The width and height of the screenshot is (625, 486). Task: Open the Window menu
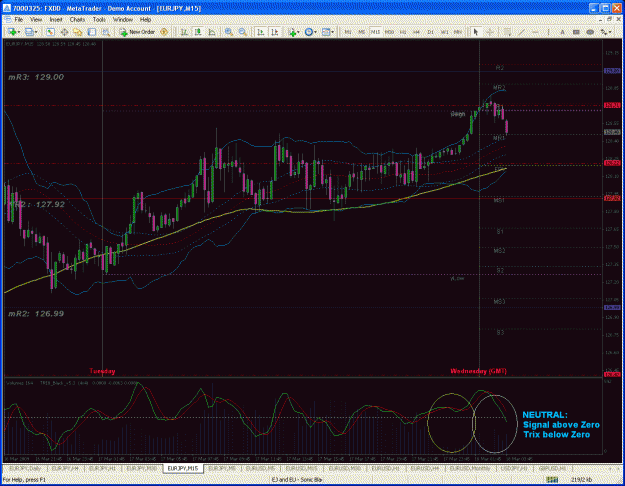[123, 20]
